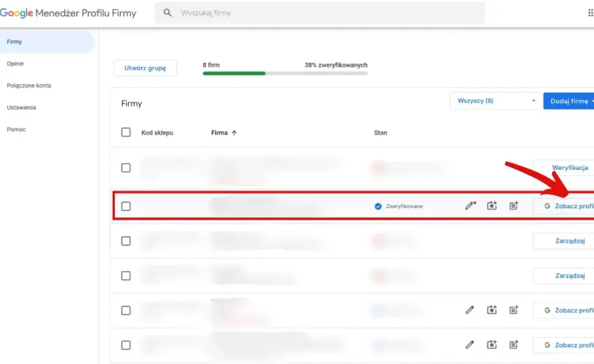Focus the Wyszukaj firmy search field

coord(320,13)
